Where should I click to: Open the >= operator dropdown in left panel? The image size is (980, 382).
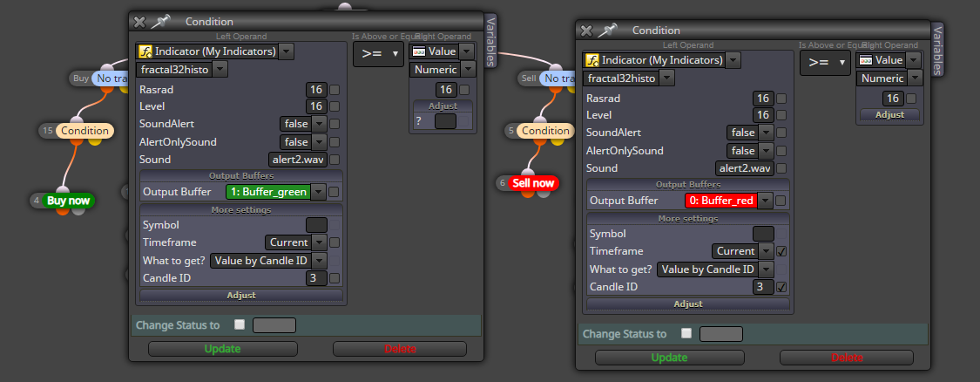(x=378, y=54)
